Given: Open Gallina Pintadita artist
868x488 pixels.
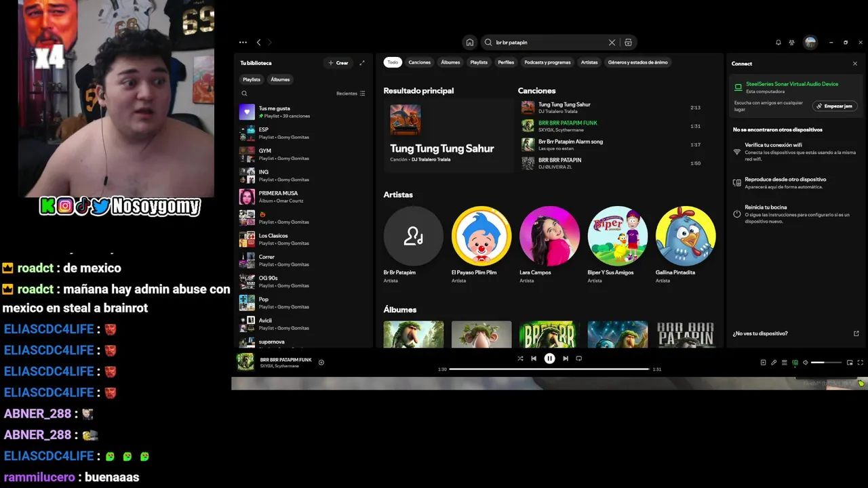Looking at the screenshot, I should tap(685, 245).
